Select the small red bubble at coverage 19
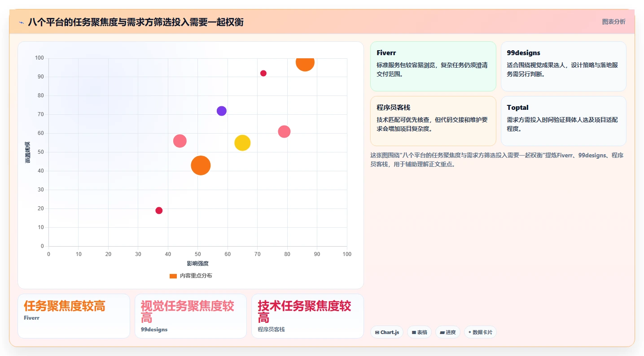644x356 pixels. (159, 210)
